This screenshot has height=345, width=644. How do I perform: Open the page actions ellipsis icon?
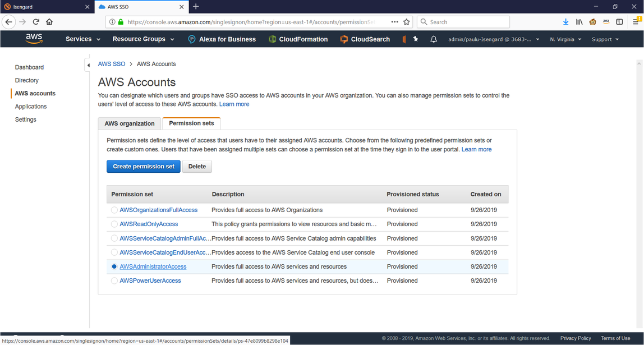pyautogui.click(x=395, y=22)
